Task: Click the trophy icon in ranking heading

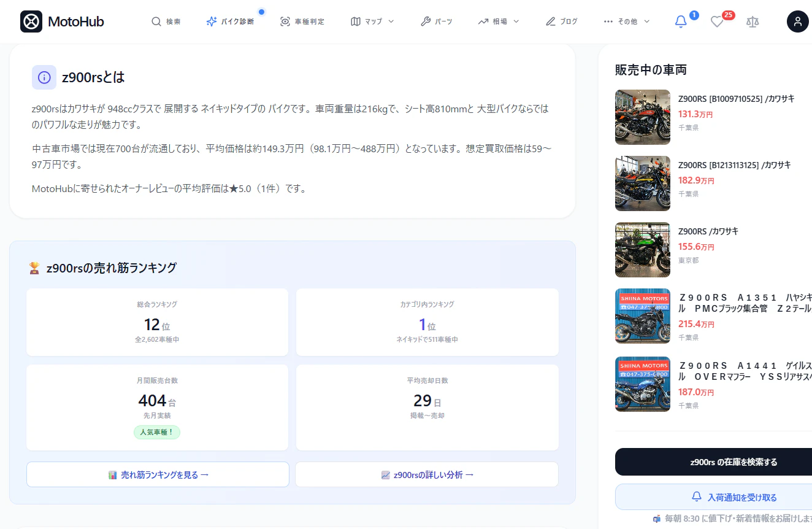Action: click(x=34, y=268)
